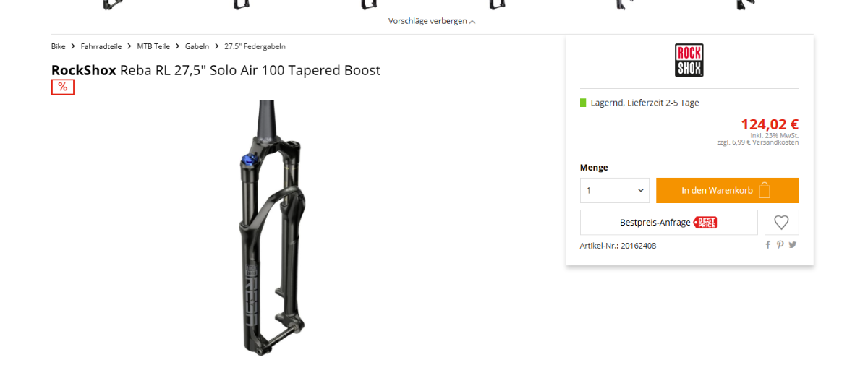The height and width of the screenshot is (373, 868).
Task: Click the first suggested fork thumbnail at top
Action: point(112,4)
